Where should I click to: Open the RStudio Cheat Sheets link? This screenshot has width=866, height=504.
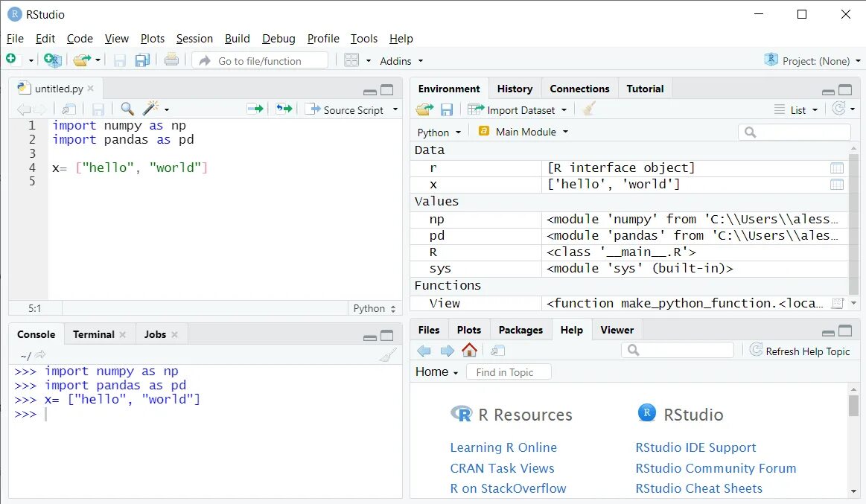click(x=698, y=488)
